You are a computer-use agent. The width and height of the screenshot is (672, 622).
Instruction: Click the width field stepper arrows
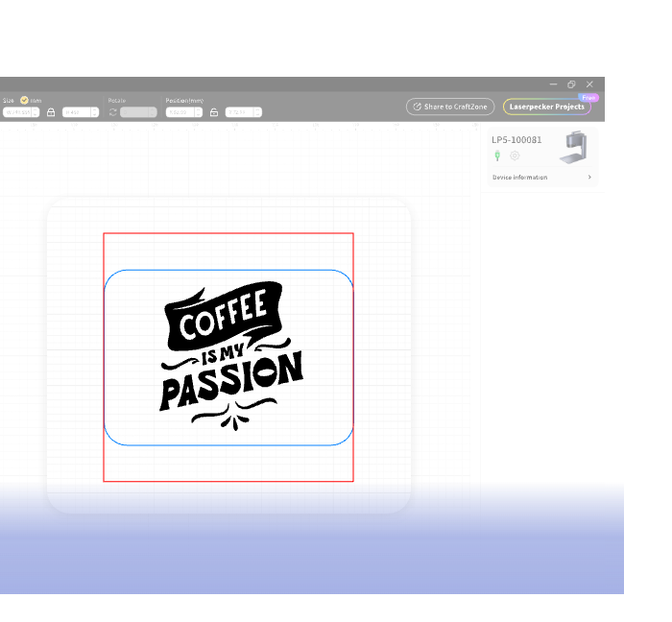[36, 112]
